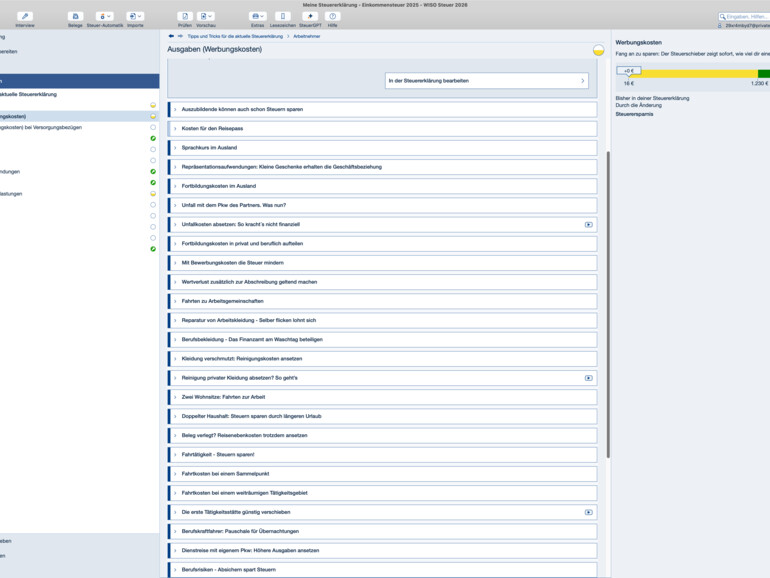Viewport: 770px width, 578px height.
Task: Expand the tip Fortbildungskosten in privat und beruflich aufteilen
Action: tap(383, 244)
